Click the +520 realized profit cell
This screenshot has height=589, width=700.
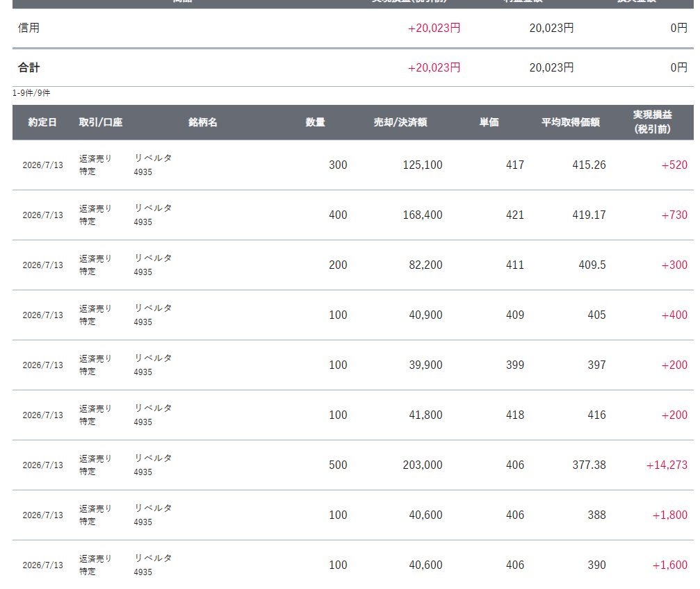(674, 165)
